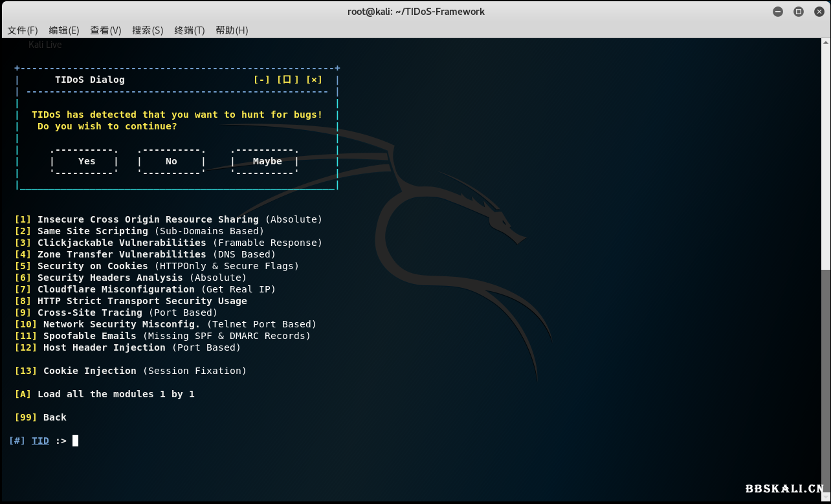Click the [-] symbol in TIDoS Dialog

click(261, 80)
